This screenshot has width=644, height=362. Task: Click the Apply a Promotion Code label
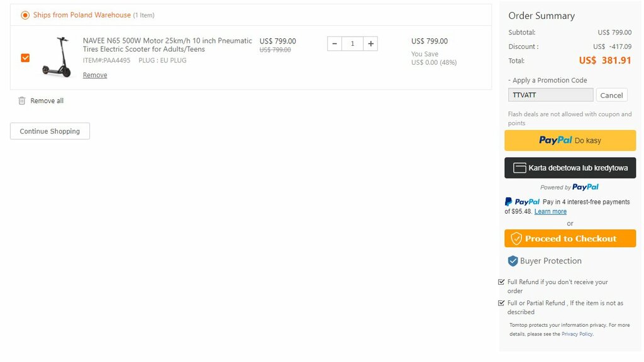550,80
